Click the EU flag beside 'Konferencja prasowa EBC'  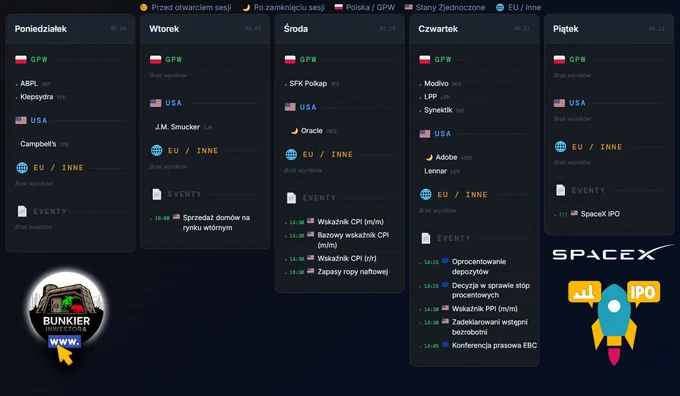(445, 345)
